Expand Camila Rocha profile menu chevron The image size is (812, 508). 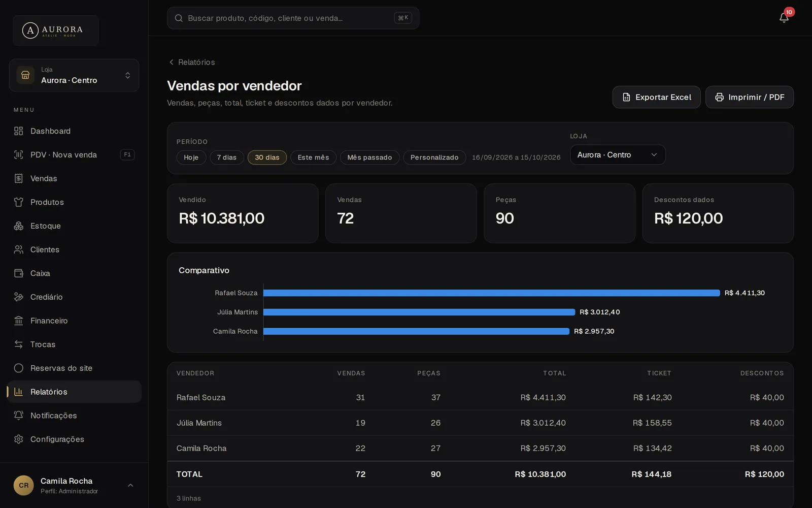(x=130, y=486)
